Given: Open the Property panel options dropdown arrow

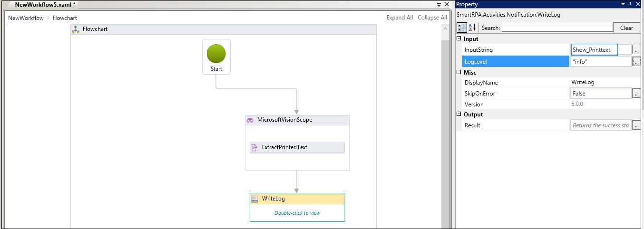Looking at the screenshot, I should point(624,4).
